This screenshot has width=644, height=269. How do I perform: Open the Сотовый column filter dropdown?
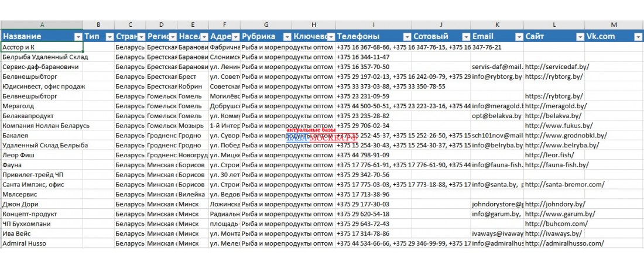click(466, 36)
